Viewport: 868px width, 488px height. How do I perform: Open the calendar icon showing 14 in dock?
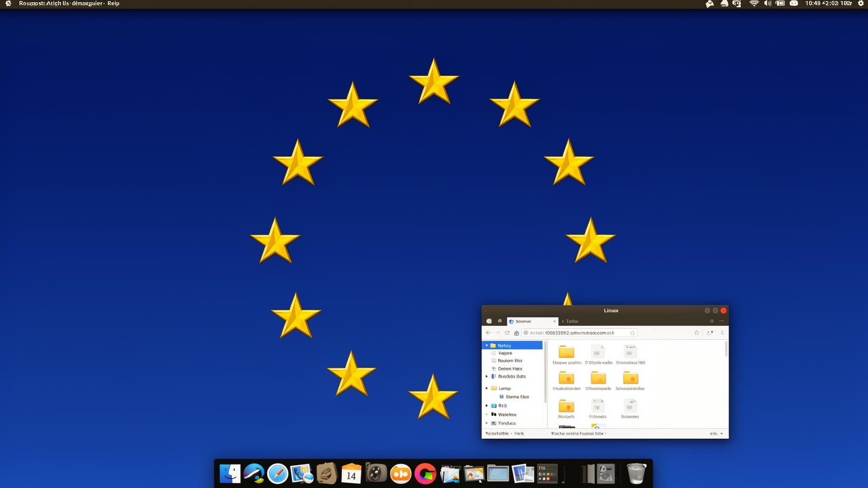(x=351, y=474)
